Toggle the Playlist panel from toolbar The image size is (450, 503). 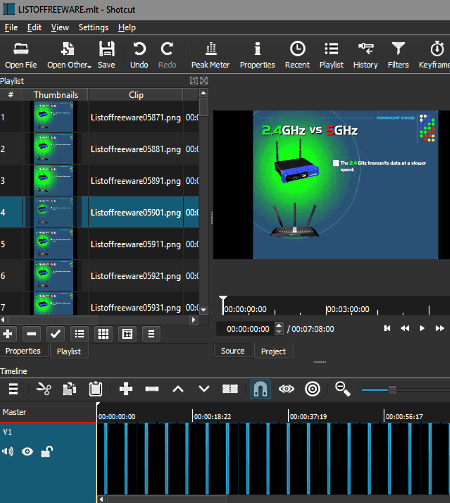(x=331, y=55)
